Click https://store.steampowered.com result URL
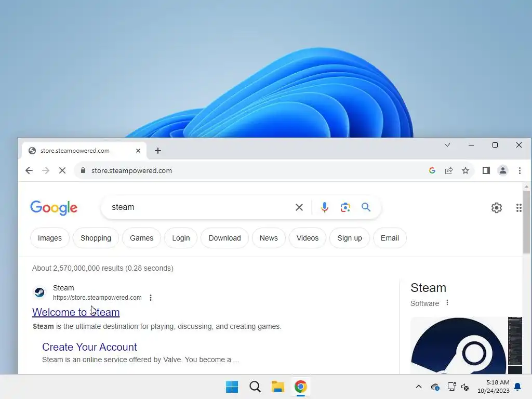This screenshot has height=399, width=532. (97, 298)
